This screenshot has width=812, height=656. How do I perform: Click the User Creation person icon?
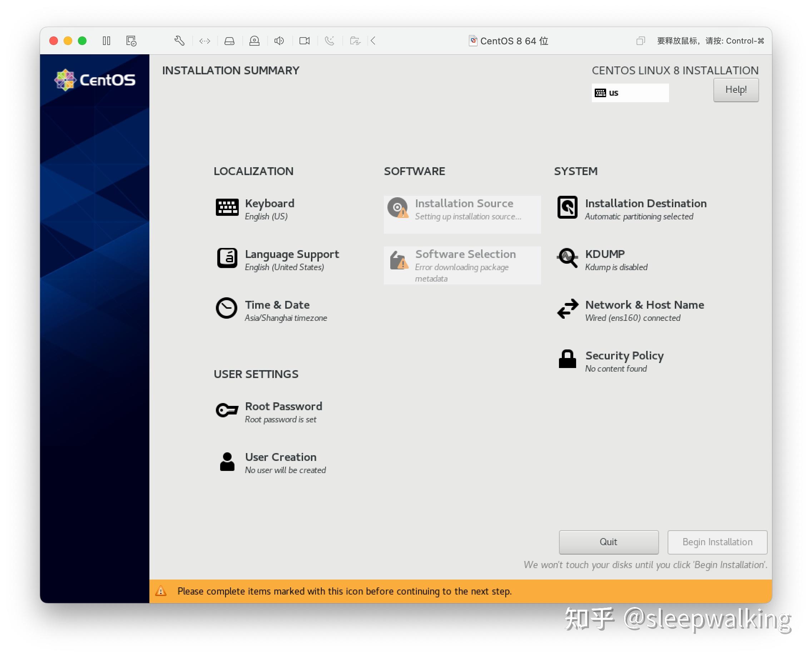pyautogui.click(x=227, y=461)
